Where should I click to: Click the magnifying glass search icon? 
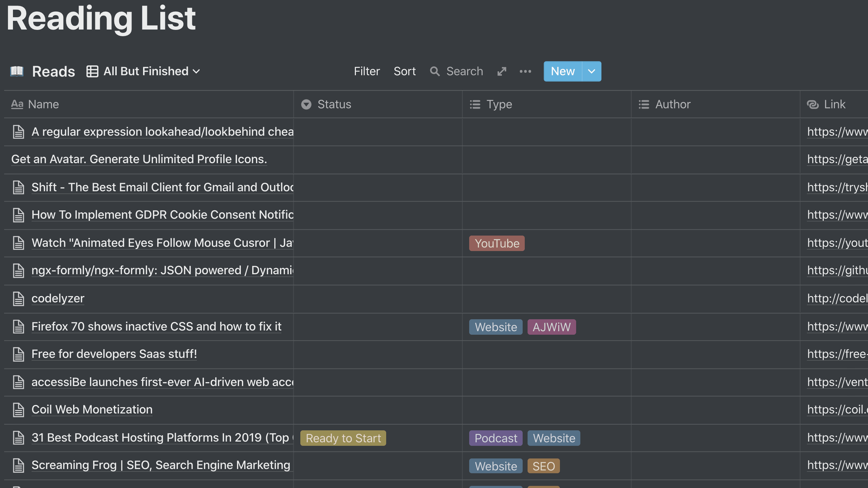click(434, 71)
